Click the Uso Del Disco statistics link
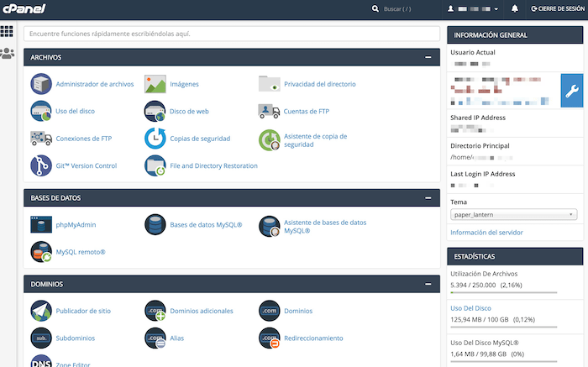Screen dimensions: 588x367 470,308
